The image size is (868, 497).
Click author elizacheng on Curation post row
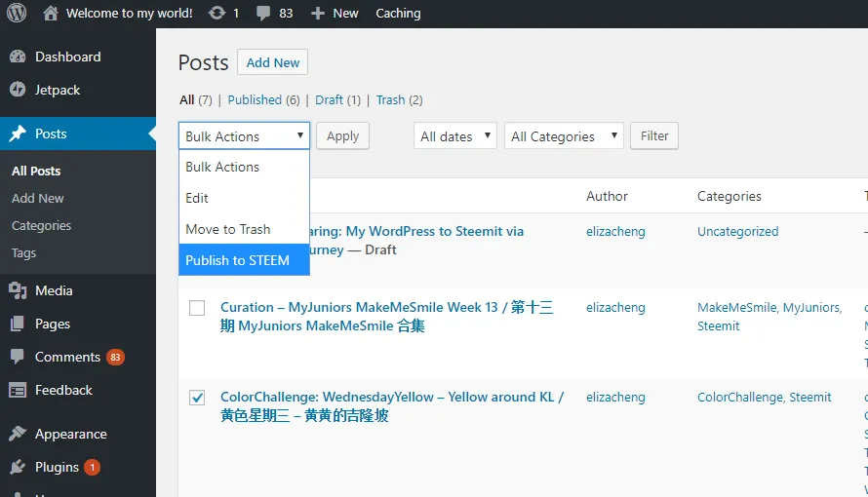tap(615, 308)
